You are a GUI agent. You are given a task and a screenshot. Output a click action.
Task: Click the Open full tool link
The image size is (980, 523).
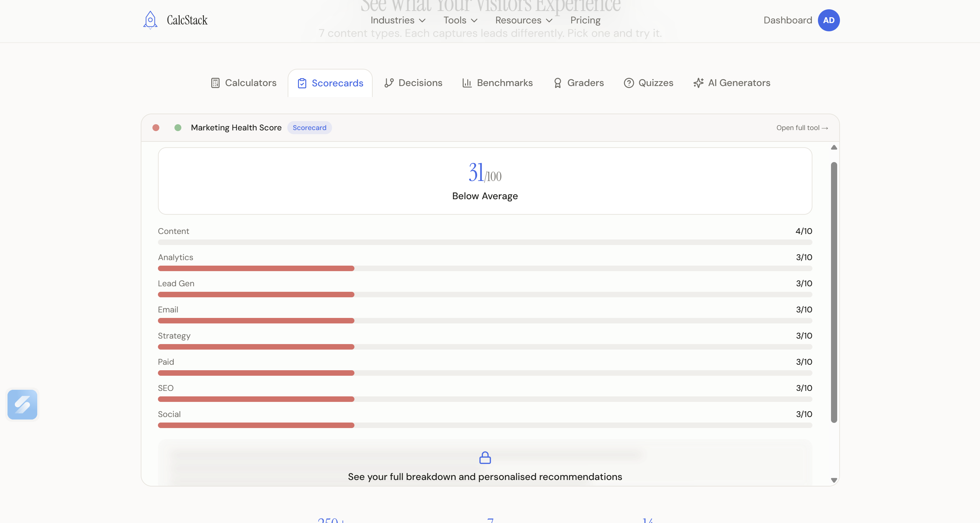[x=802, y=128]
